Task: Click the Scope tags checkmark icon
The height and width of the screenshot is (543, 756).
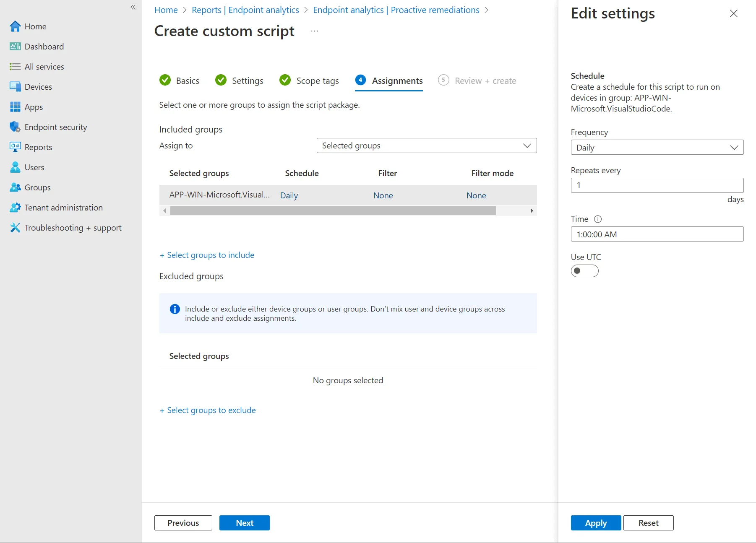Action: (285, 80)
